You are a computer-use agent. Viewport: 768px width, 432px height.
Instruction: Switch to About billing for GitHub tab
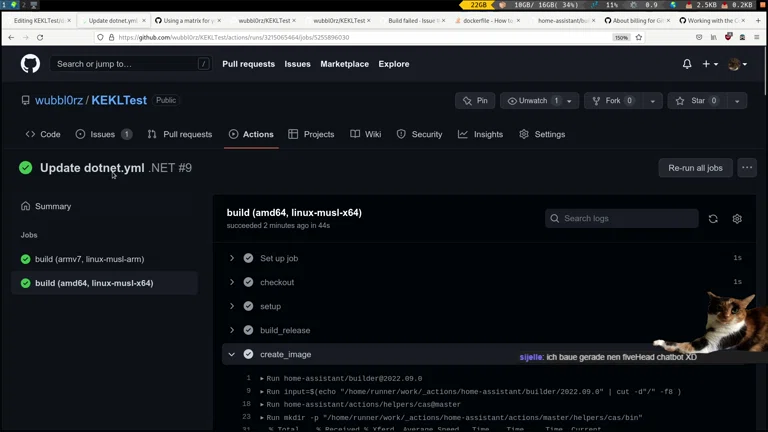[x=637, y=21]
